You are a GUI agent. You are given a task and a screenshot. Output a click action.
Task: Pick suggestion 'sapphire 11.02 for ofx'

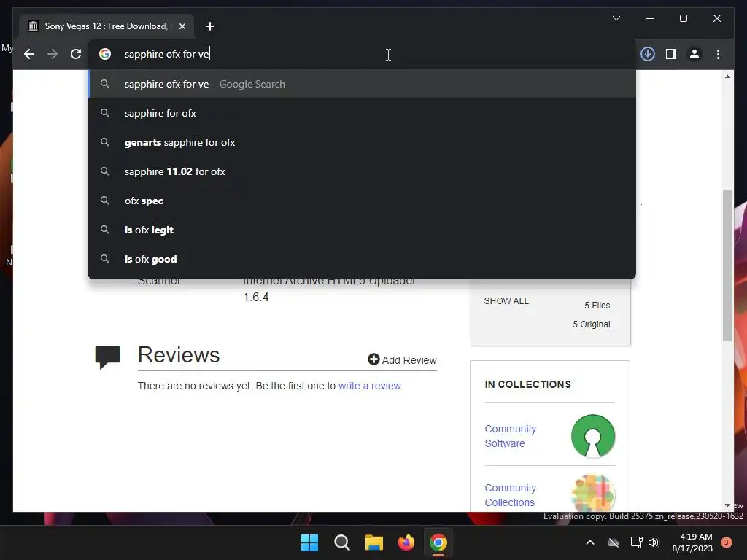click(x=362, y=171)
